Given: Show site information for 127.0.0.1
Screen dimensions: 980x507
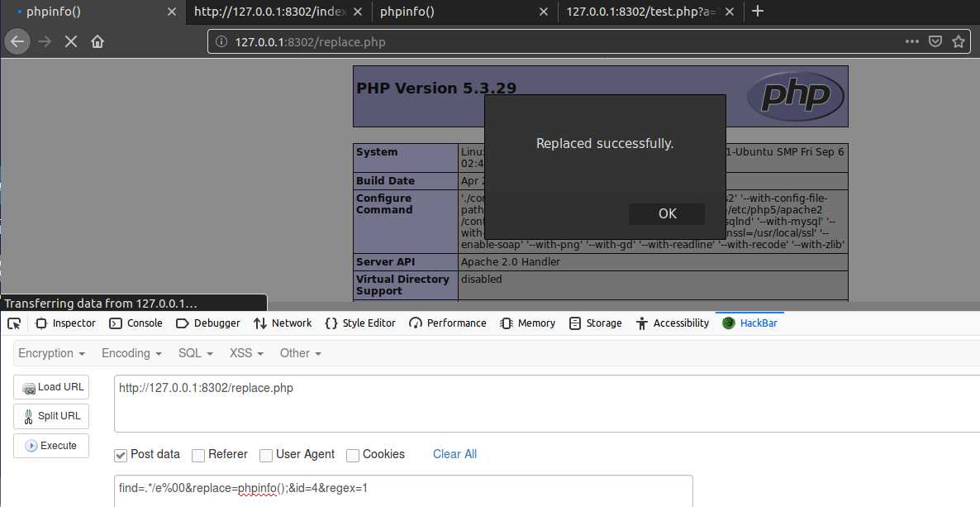Looking at the screenshot, I should pos(221,42).
